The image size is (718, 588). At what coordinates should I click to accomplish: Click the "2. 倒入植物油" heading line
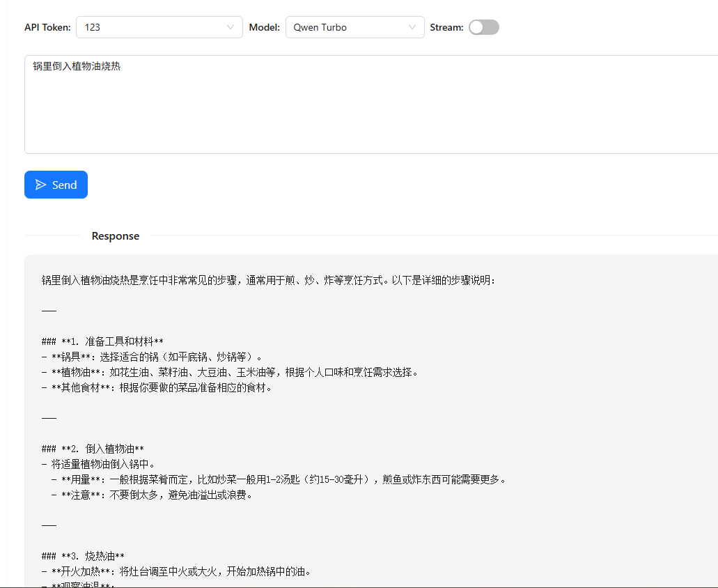[93, 449]
